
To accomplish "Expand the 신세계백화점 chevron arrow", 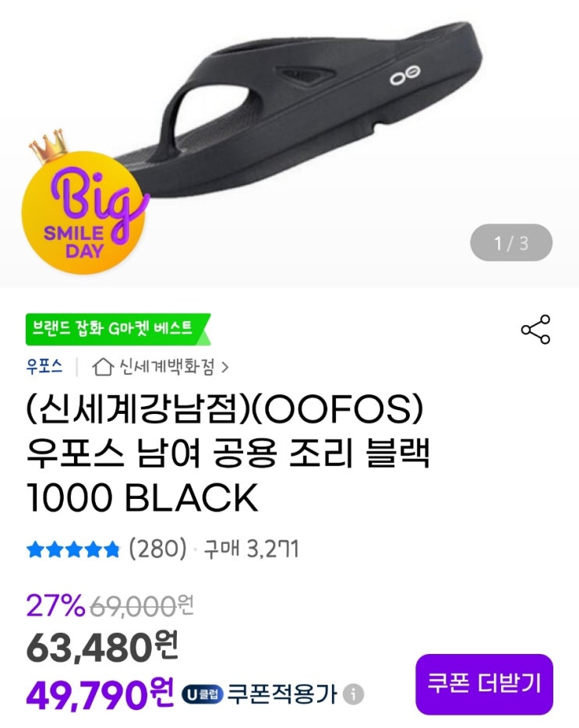I will (225, 368).
